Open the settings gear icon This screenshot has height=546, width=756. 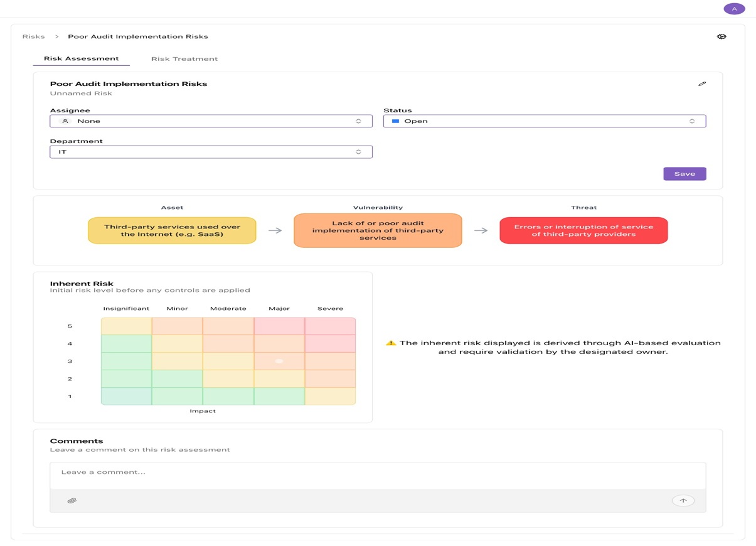pyautogui.click(x=721, y=36)
